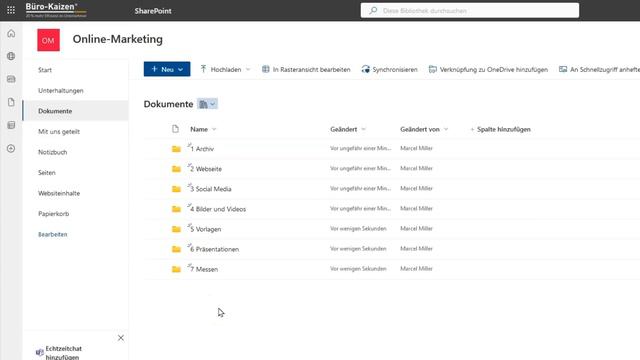The width and height of the screenshot is (640, 360).
Task: Open the 6 Präsentationen folder name
Action: 215,249
